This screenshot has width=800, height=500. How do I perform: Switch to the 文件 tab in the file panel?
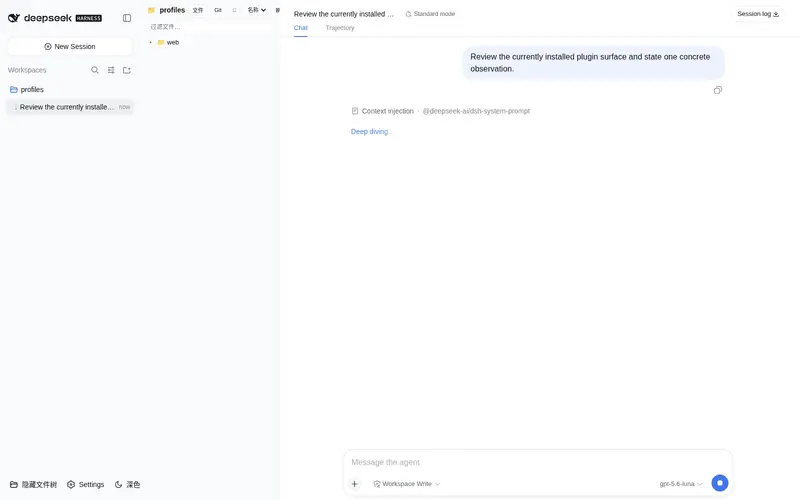[198, 10]
